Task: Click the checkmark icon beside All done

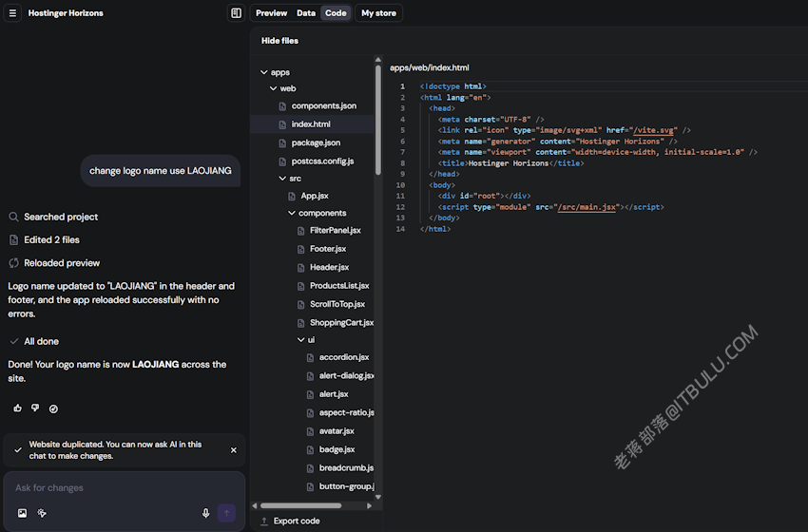Action: coord(14,341)
